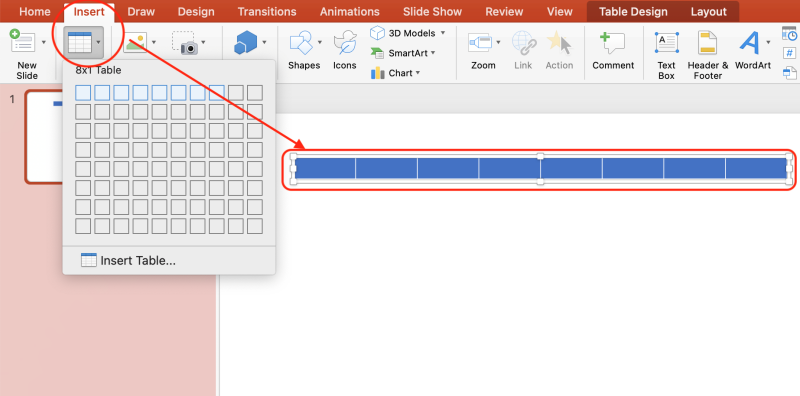
Task: Click the Object icon at ribbon edge
Action: click(x=790, y=73)
